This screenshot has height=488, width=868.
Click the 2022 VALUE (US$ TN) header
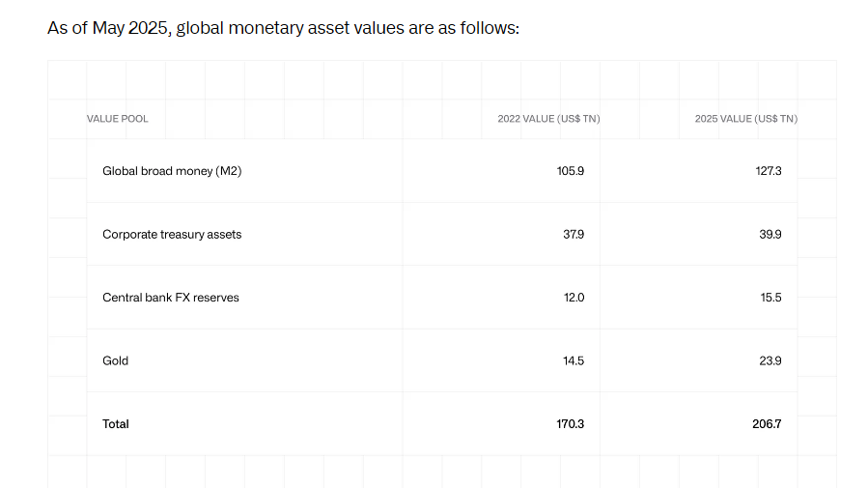click(548, 119)
